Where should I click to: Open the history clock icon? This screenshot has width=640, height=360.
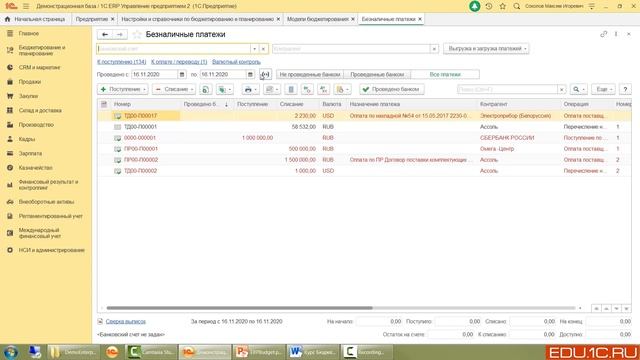pyautogui.click(x=489, y=6)
